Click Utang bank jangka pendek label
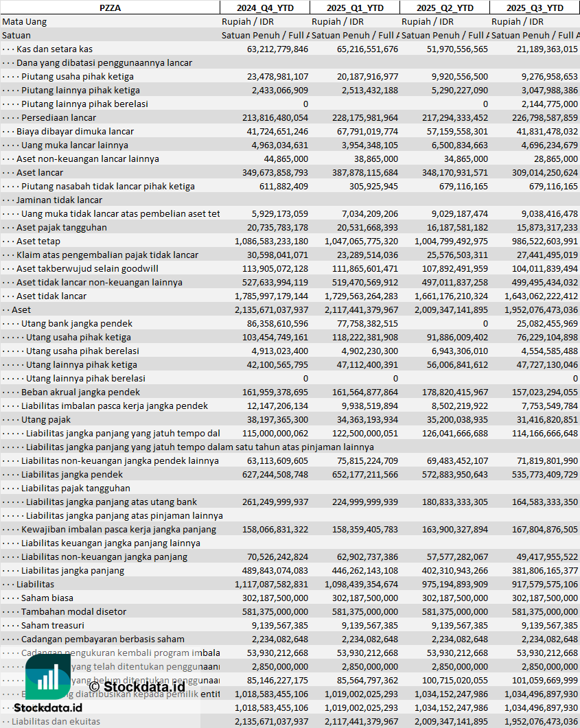Image resolution: width=580 pixels, height=728 pixels. (x=77, y=324)
